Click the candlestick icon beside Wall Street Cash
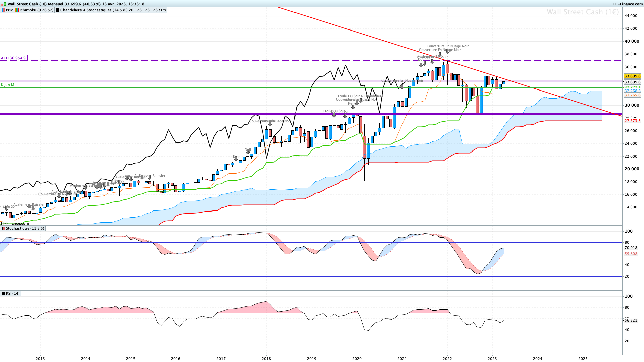The image size is (644, 362). [4, 4]
